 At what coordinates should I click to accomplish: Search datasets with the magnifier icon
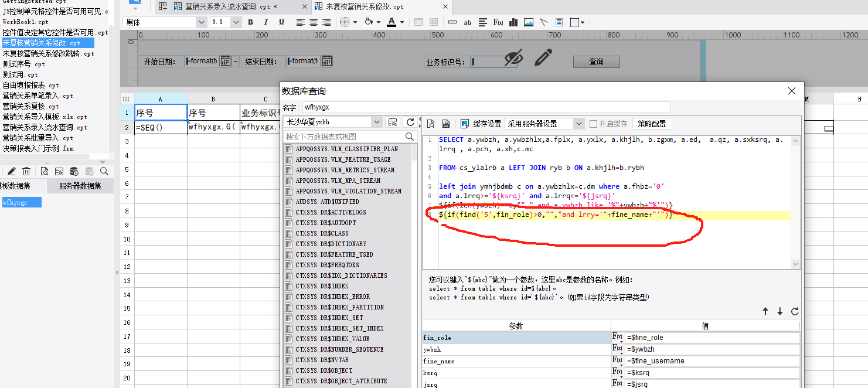(104, 171)
